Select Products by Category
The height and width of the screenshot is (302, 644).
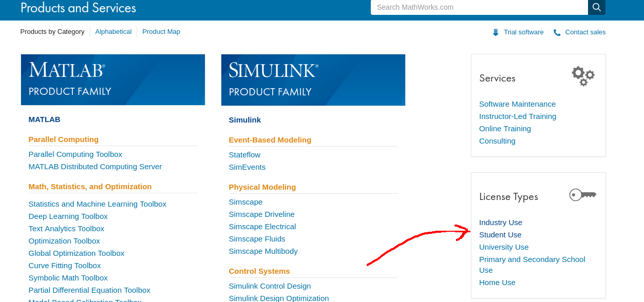[x=52, y=31]
